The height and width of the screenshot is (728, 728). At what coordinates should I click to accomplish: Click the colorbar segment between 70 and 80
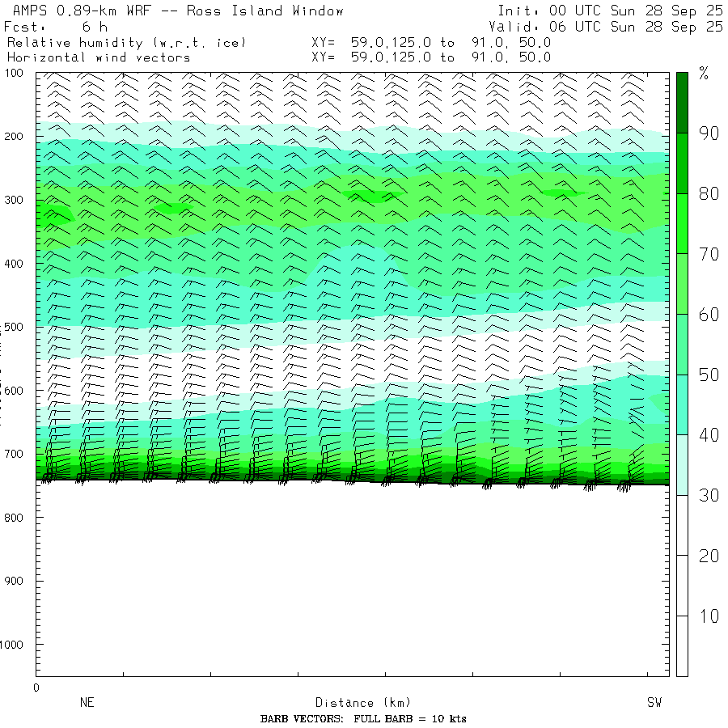[682, 224]
